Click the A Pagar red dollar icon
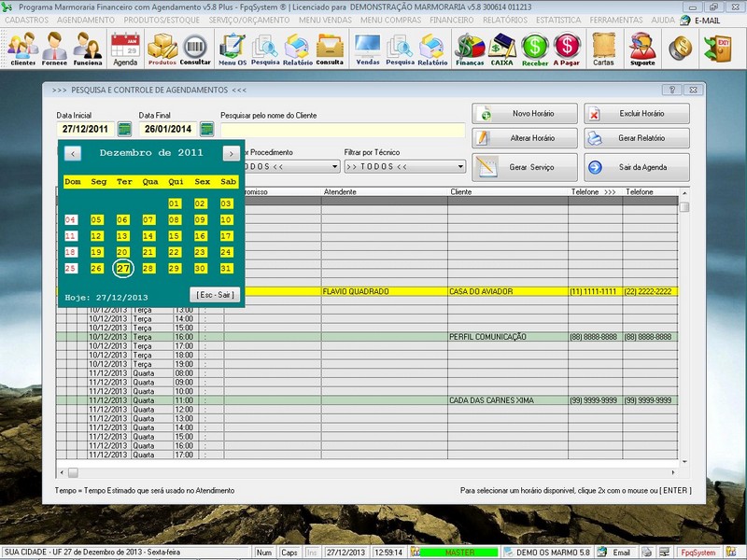 [567, 49]
